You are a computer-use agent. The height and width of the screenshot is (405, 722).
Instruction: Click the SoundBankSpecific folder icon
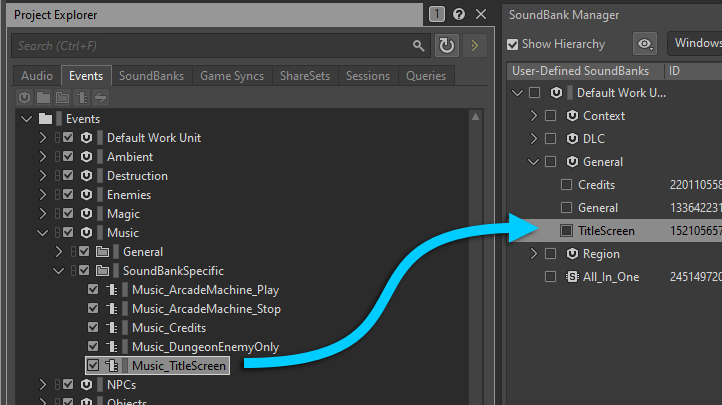(x=101, y=271)
